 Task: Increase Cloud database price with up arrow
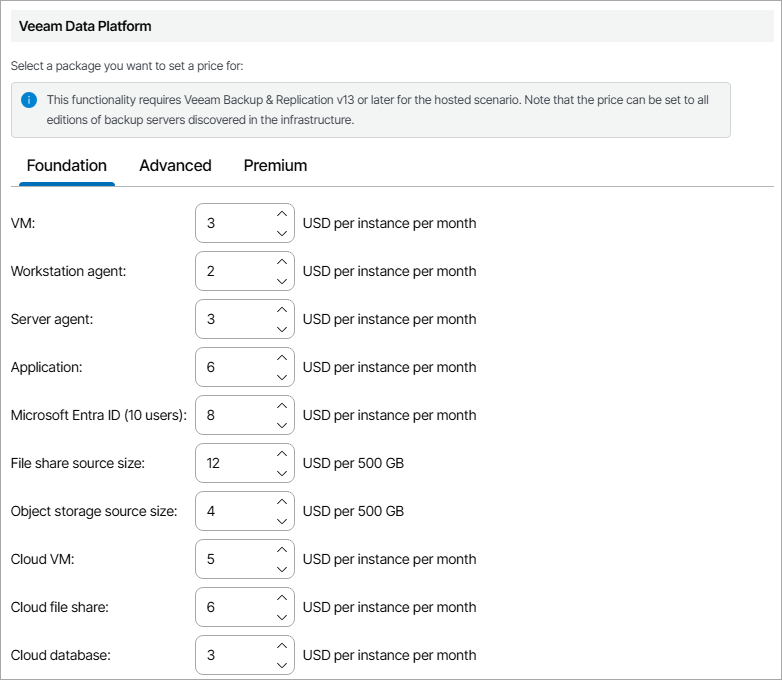pyautogui.click(x=281, y=645)
